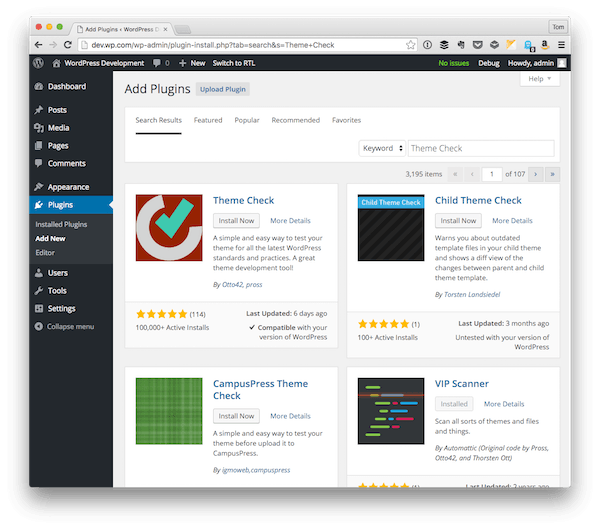Install CampusPress Theme Check plugin

pyautogui.click(x=236, y=416)
